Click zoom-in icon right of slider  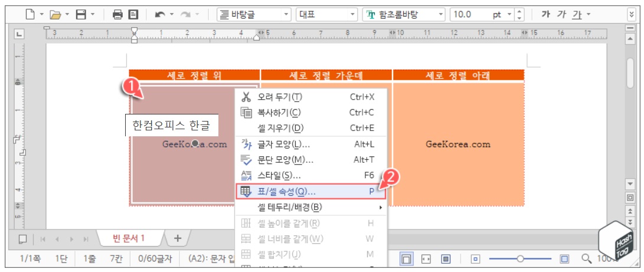click(x=565, y=259)
